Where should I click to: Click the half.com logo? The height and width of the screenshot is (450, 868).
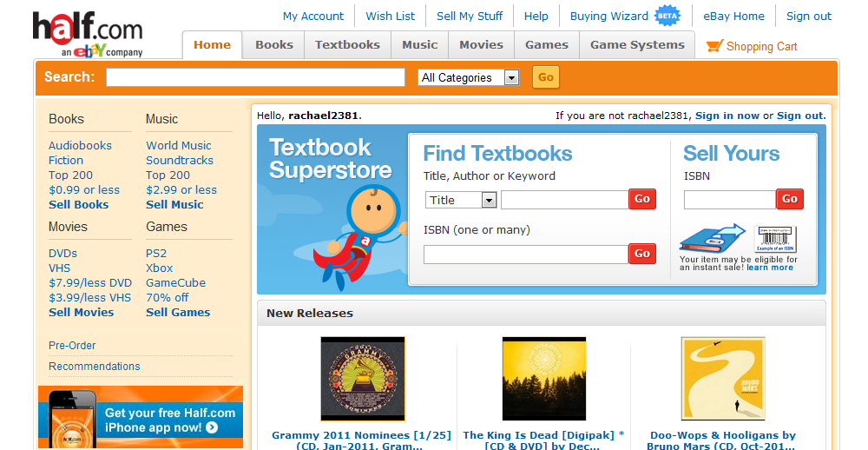coord(88,34)
